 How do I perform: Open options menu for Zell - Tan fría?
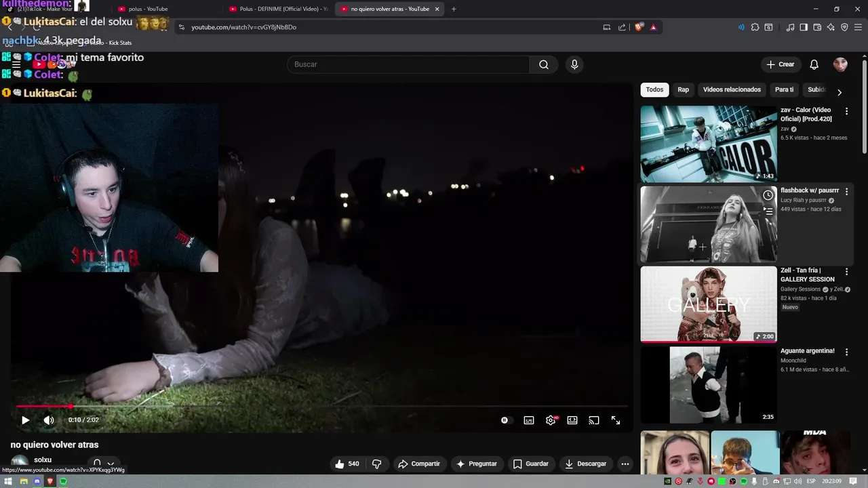tap(846, 271)
